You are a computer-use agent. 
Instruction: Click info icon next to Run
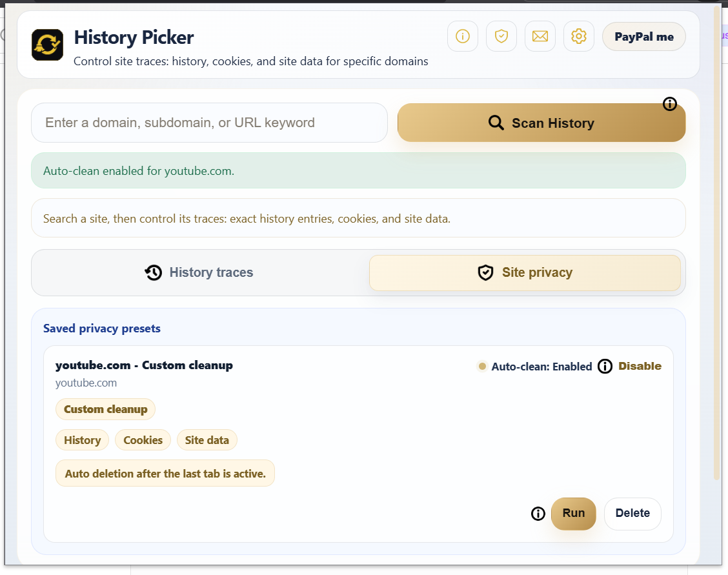click(538, 513)
